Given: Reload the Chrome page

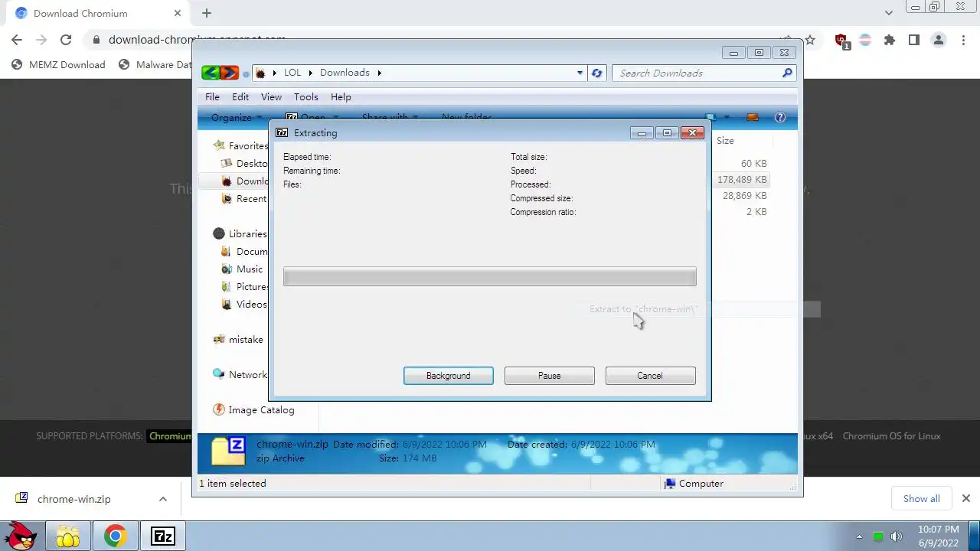Looking at the screenshot, I should click(66, 40).
